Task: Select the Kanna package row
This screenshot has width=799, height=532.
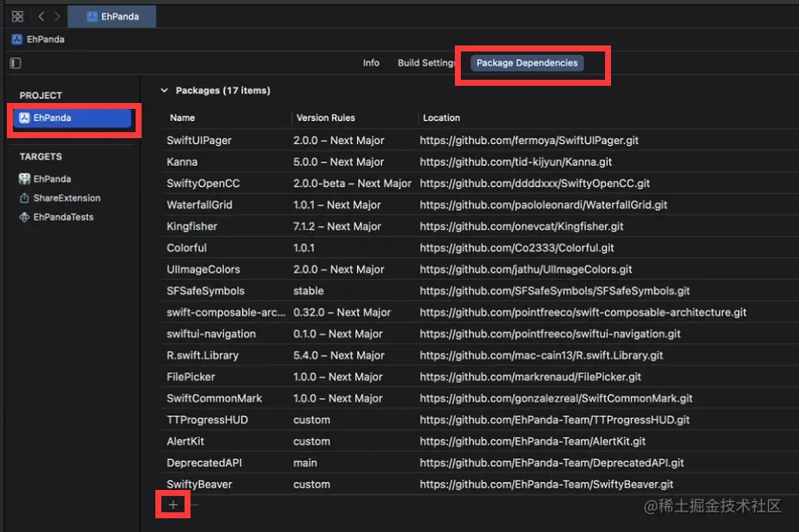Action: (479, 162)
